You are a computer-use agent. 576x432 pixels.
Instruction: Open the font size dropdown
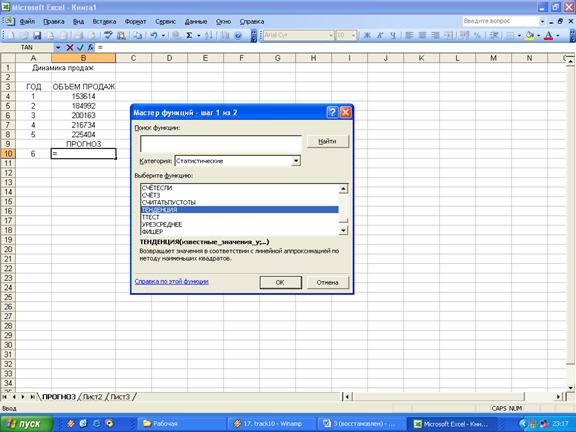[x=353, y=35]
